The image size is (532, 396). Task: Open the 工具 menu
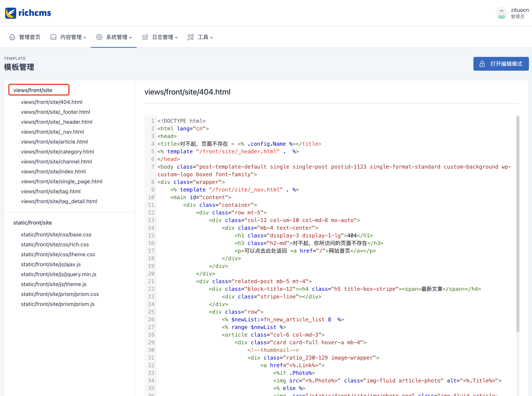pyautogui.click(x=200, y=37)
